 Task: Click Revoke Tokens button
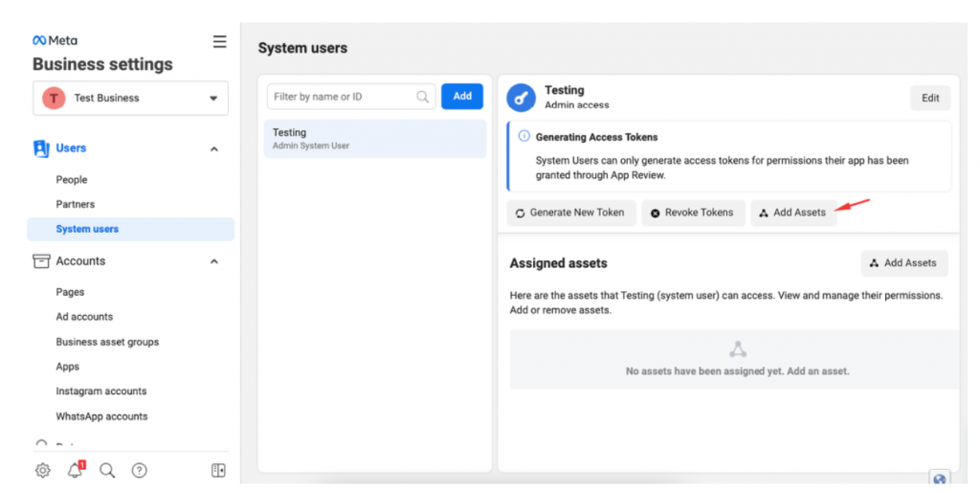(x=693, y=213)
